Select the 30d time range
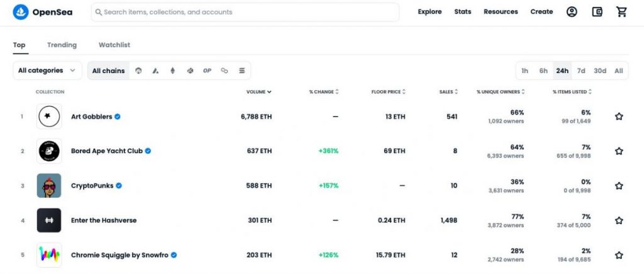644x274 pixels. (x=599, y=71)
